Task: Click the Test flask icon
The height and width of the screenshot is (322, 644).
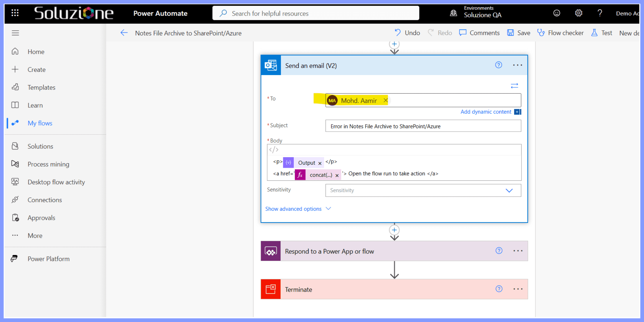Action: coord(595,33)
